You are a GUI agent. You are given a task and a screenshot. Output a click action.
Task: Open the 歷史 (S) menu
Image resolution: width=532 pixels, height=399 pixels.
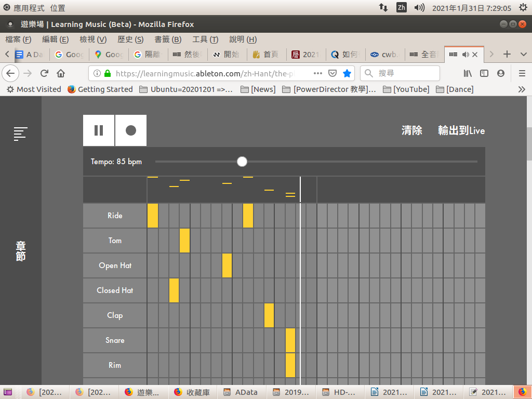[x=130, y=39]
